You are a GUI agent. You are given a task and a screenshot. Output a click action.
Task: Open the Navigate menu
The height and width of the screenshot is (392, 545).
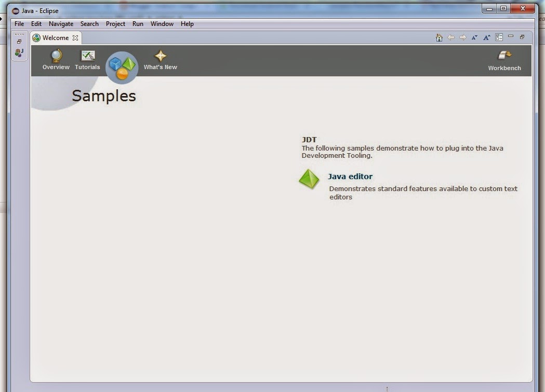(61, 23)
